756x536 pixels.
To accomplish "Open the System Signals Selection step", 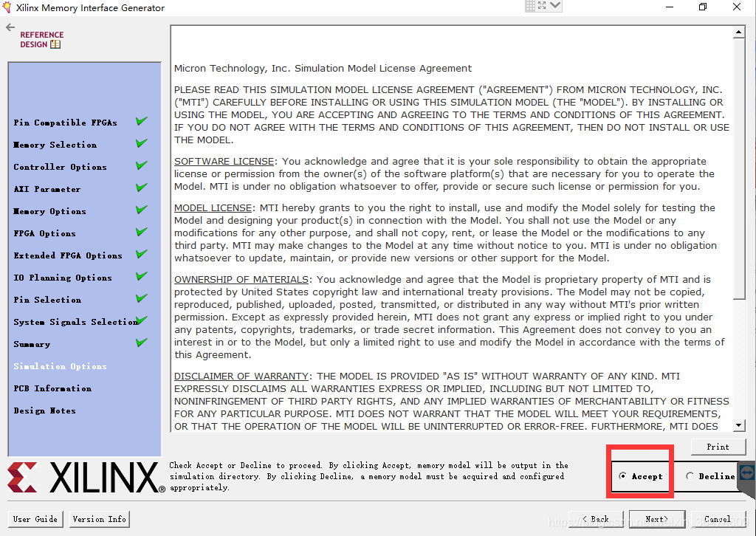I will click(x=76, y=322).
